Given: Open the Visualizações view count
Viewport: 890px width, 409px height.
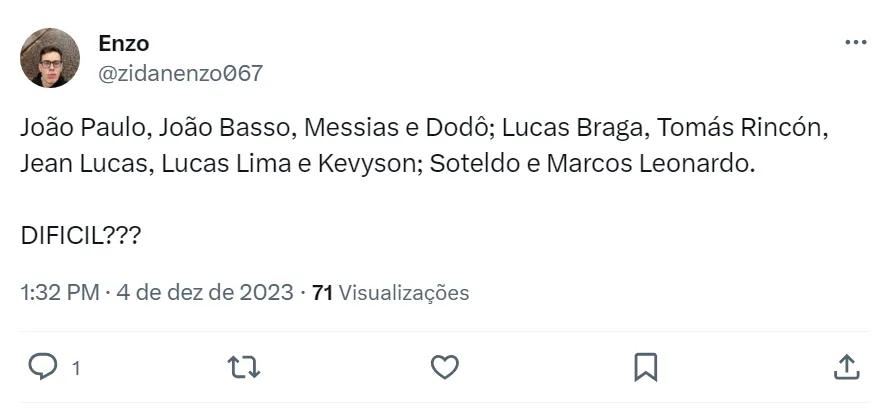Looking at the screenshot, I should [x=404, y=293].
